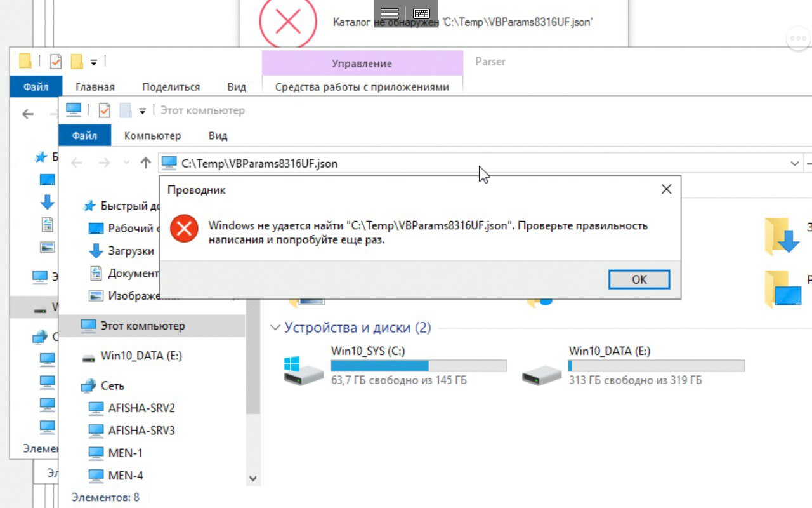This screenshot has height=508, width=812.
Task: Click the Properties checkmark icon in quick access toolbar
Action: (x=105, y=110)
